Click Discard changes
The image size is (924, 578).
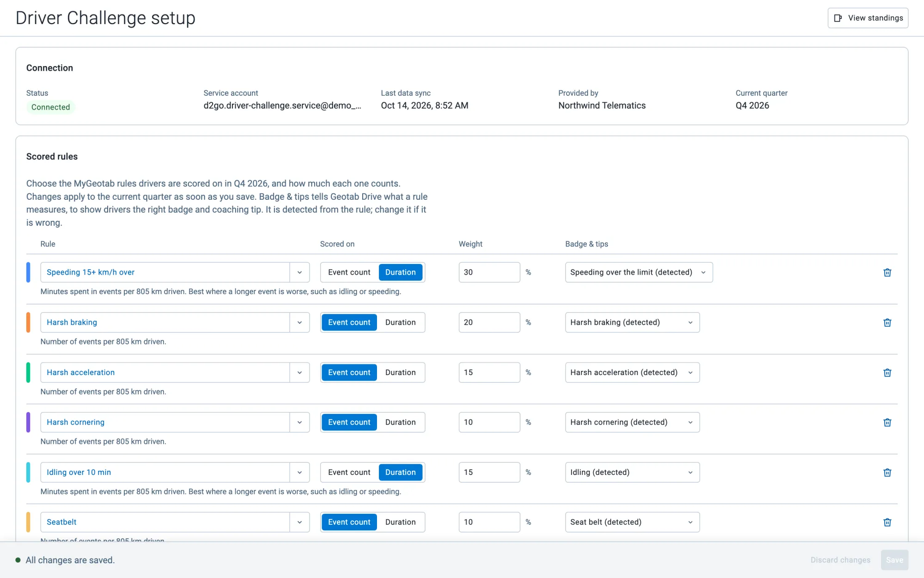[x=840, y=560]
